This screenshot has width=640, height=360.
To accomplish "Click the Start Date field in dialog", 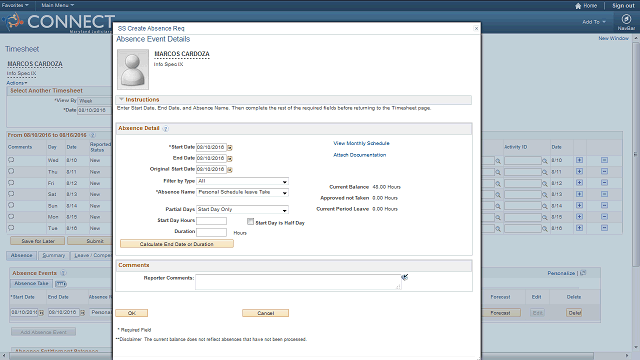I will tap(211, 147).
